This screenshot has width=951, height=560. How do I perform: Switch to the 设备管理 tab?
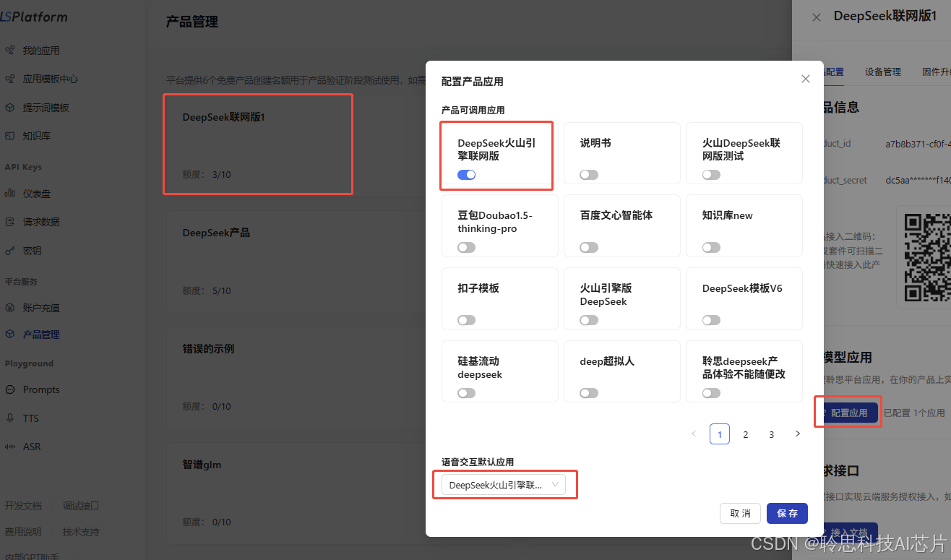coord(883,72)
